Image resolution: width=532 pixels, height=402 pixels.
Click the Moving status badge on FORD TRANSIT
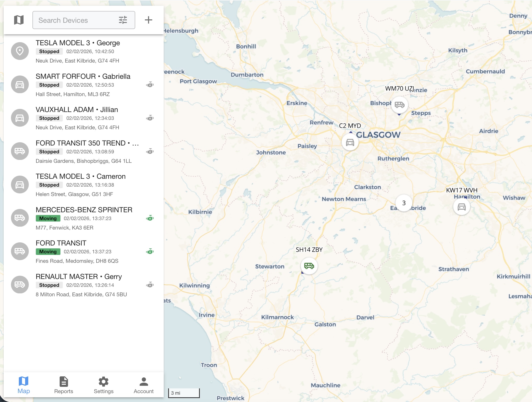(x=48, y=252)
